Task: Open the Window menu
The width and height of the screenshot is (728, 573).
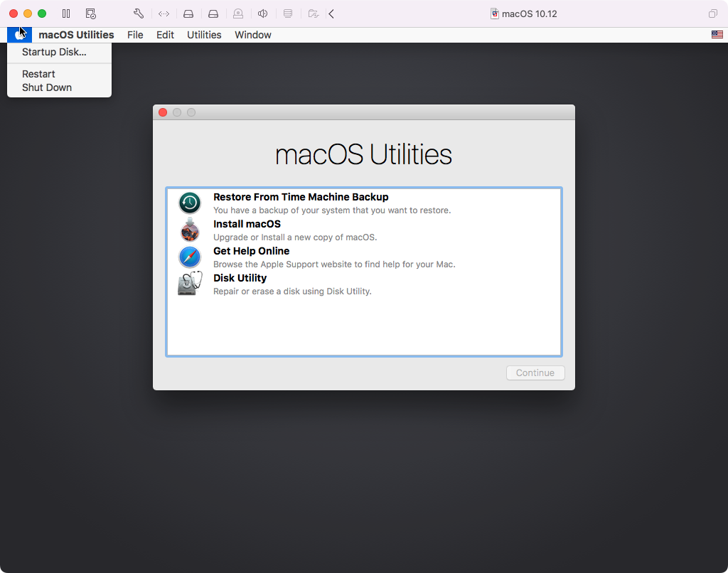Action: click(x=253, y=35)
